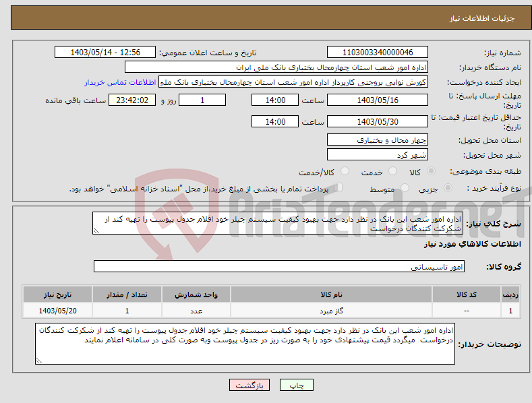
Task: Click the نام کالا column header
Action: click(331, 294)
